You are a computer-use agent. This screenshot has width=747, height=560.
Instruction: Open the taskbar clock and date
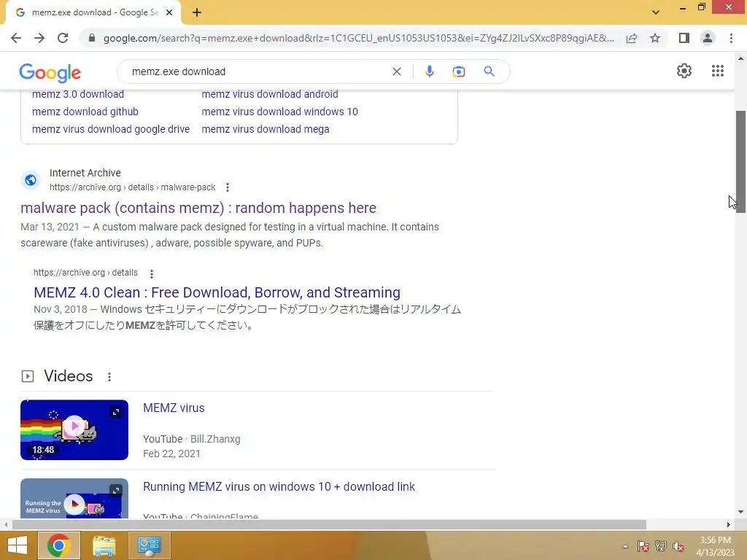[x=715, y=546]
